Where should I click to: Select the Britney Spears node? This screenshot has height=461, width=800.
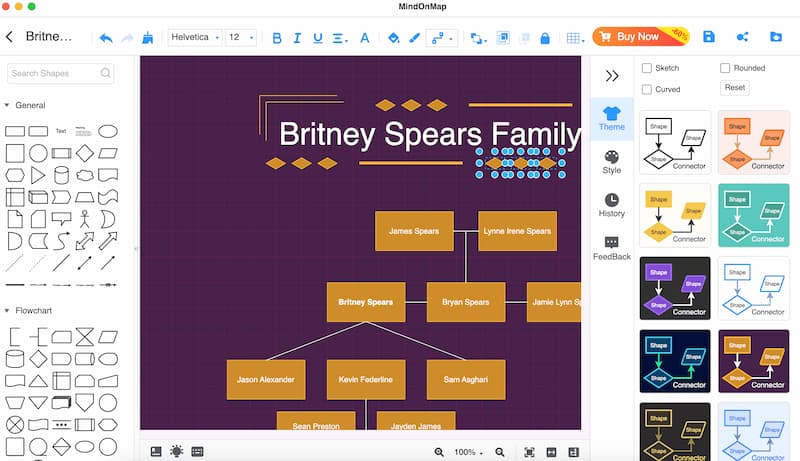pyautogui.click(x=366, y=302)
